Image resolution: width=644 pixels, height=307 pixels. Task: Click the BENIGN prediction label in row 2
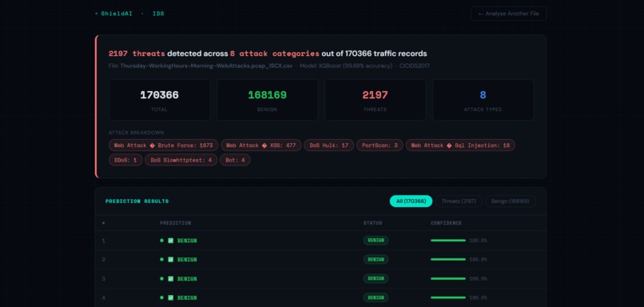[x=187, y=259]
